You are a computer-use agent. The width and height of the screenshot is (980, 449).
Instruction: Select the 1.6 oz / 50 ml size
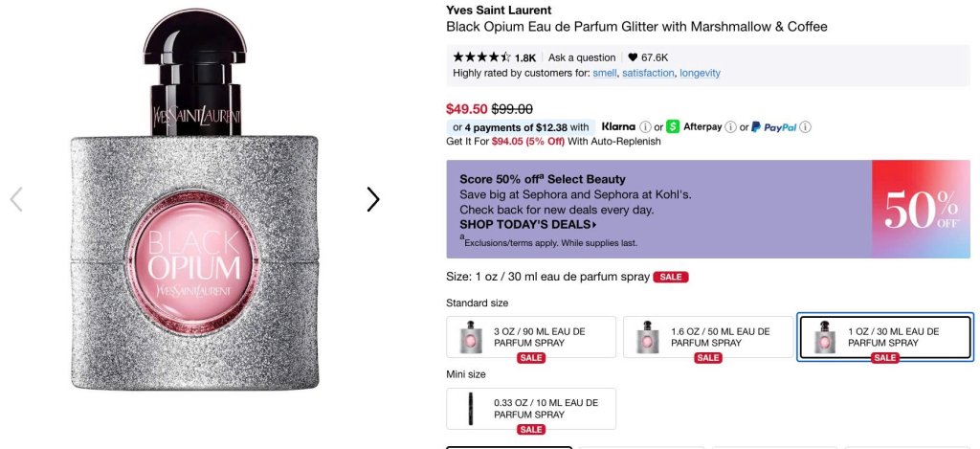708,337
